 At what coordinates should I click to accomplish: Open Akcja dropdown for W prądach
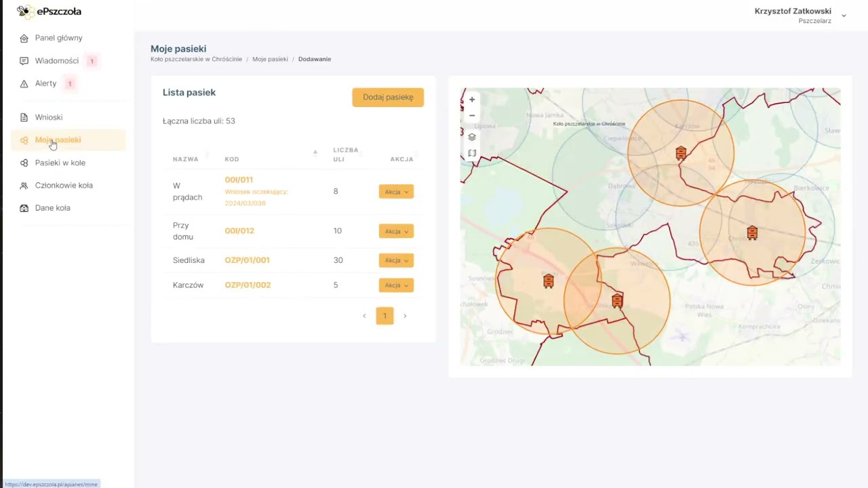pos(396,192)
